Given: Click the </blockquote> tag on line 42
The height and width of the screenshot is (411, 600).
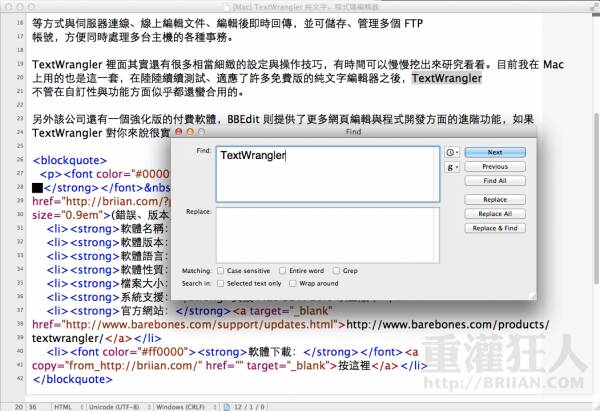Looking at the screenshot, I should point(72,379).
